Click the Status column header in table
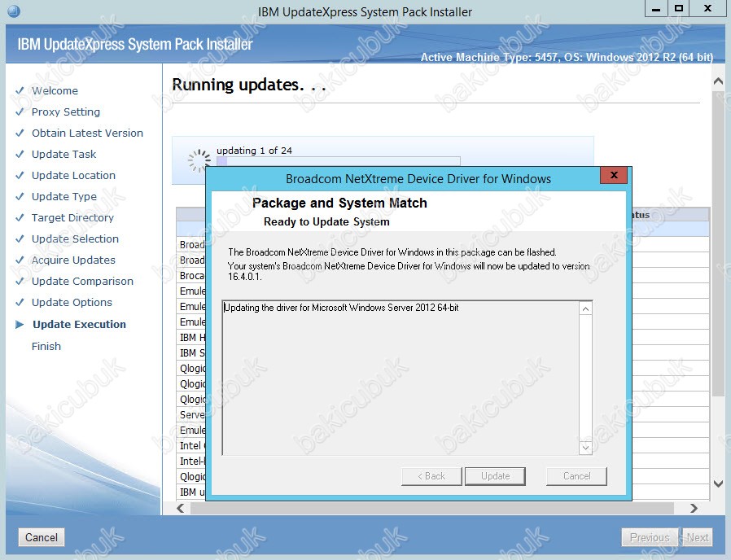Screen dimensions: 731x560 tap(671, 215)
